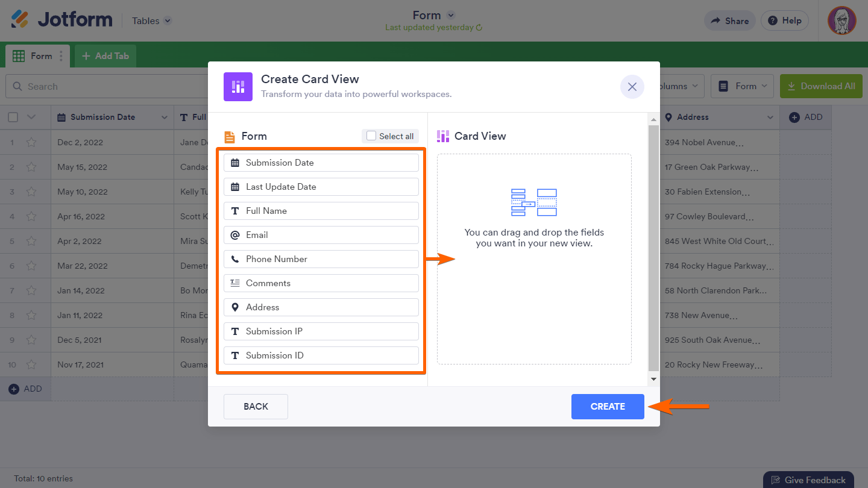This screenshot has width=868, height=488.
Task: Click the refresh icon next to Last updated
Action: click(479, 28)
